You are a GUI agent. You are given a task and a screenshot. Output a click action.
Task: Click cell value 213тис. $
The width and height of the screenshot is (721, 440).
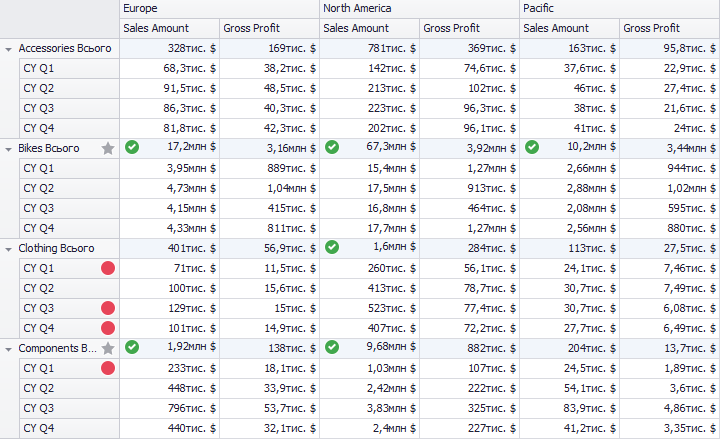click(392, 88)
